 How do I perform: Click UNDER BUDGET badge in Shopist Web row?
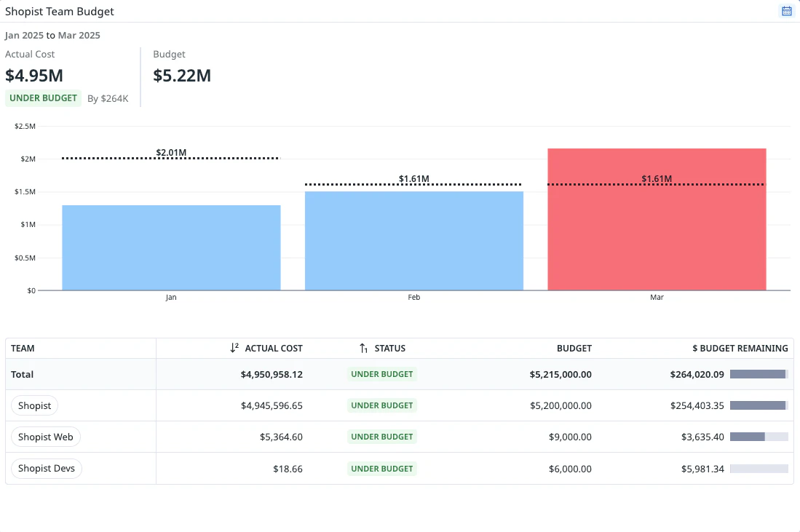coord(382,437)
